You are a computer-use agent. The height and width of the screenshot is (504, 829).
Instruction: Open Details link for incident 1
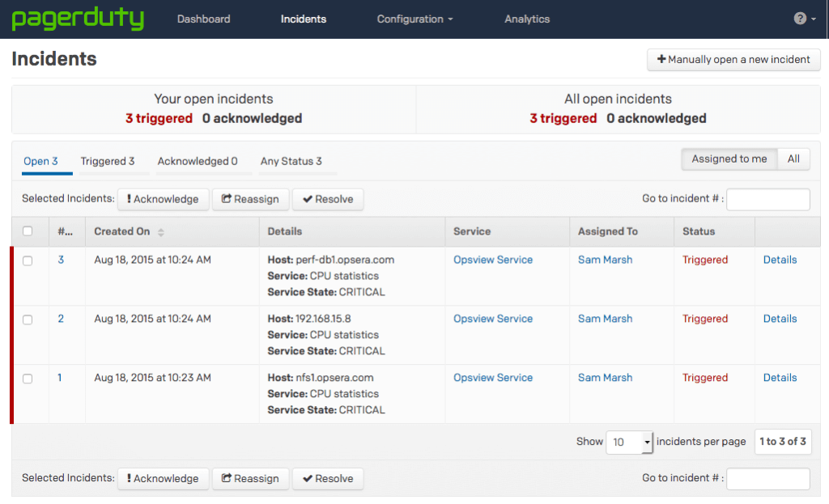[780, 379]
